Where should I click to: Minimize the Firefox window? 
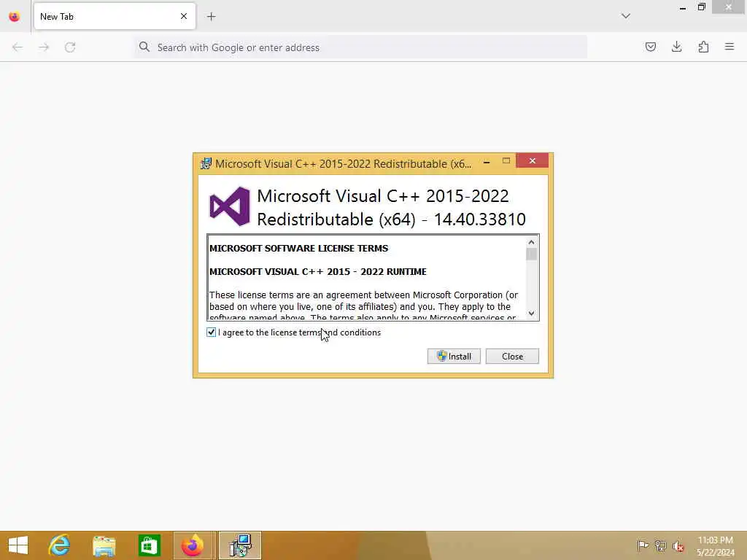(682, 7)
